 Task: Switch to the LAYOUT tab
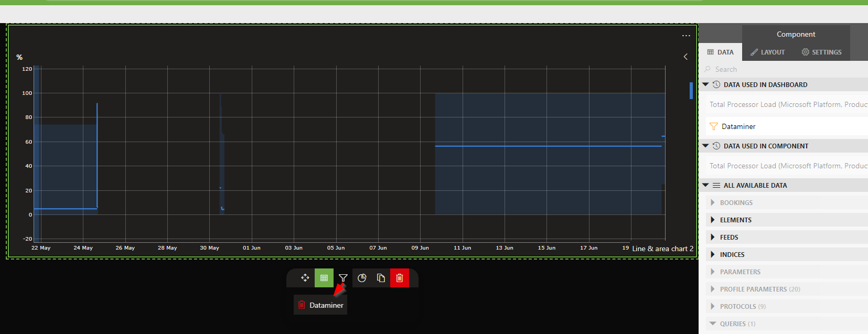tap(768, 52)
